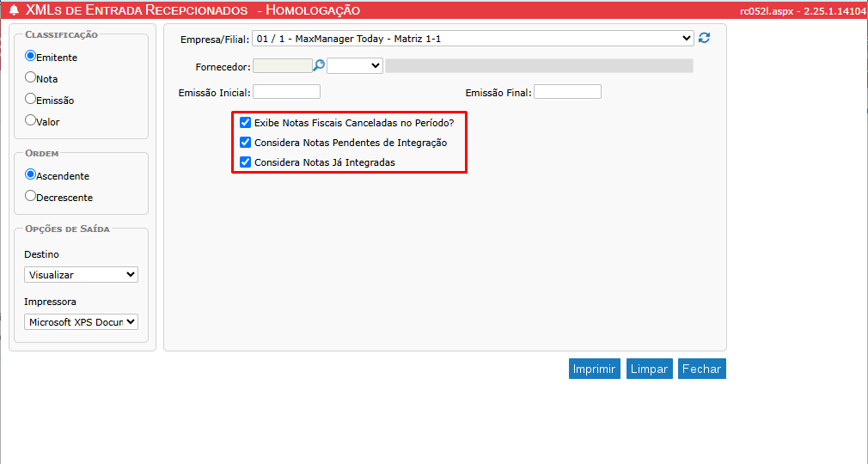The height and width of the screenshot is (464, 868).
Task: Set order to Decrescente
Action: tap(31, 197)
